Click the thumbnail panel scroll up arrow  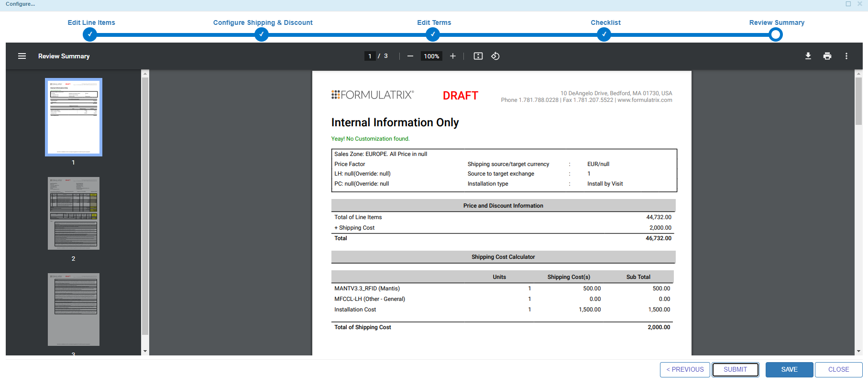point(145,74)
